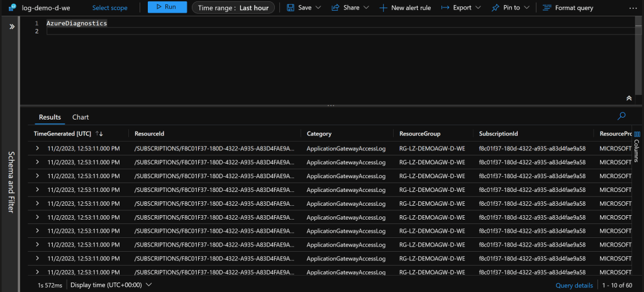This screenshot has height=292, width=644.
Task: Expand the Schema and Filter sidebar
Action: pyautogui.click(x=11, y=27)
